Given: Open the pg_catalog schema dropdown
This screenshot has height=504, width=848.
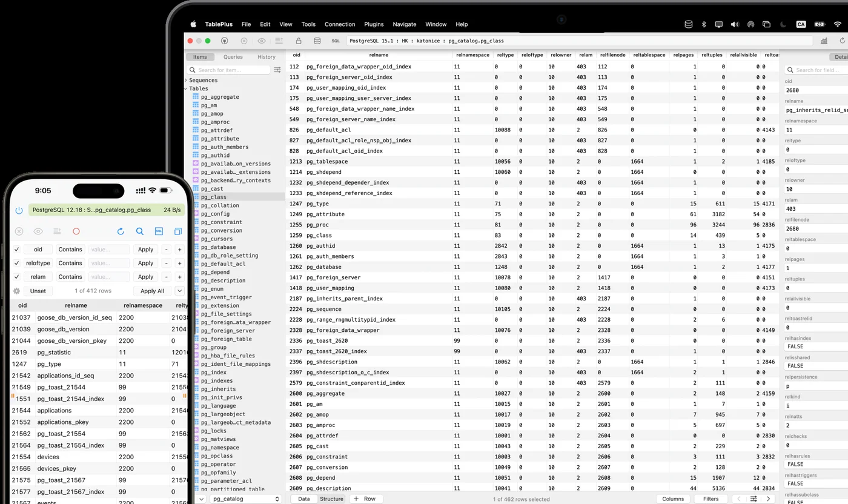Looking at the screenshot, I should (246, 499).
